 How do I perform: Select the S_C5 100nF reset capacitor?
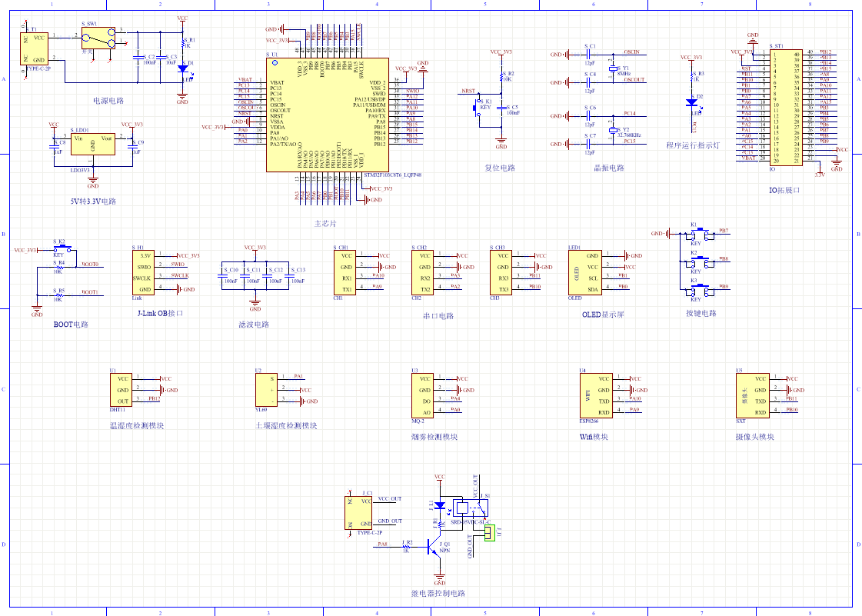coord(501,108)
